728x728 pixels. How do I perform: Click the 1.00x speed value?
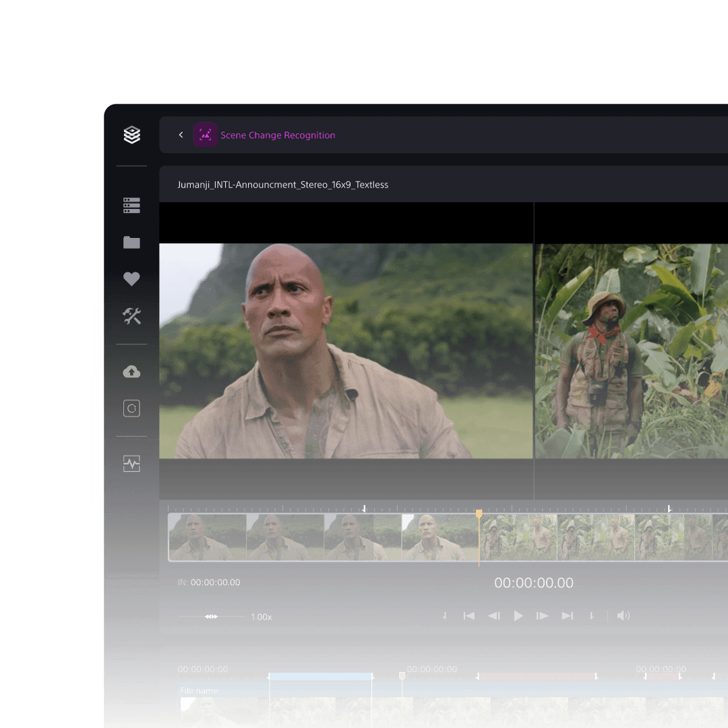coord(262,617)
